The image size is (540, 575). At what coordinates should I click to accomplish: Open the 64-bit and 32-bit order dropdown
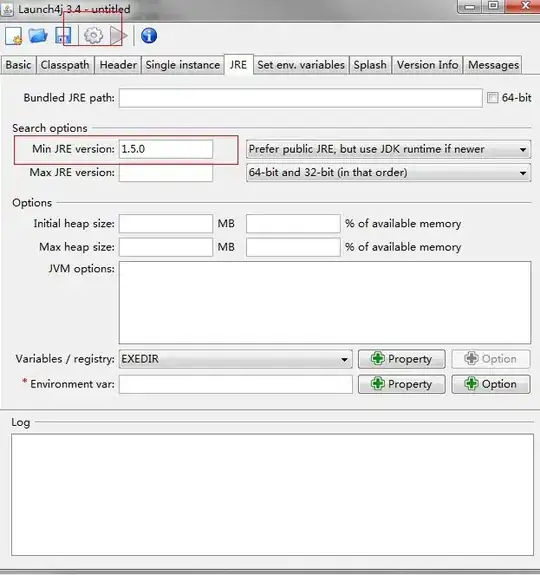point(388,172)
